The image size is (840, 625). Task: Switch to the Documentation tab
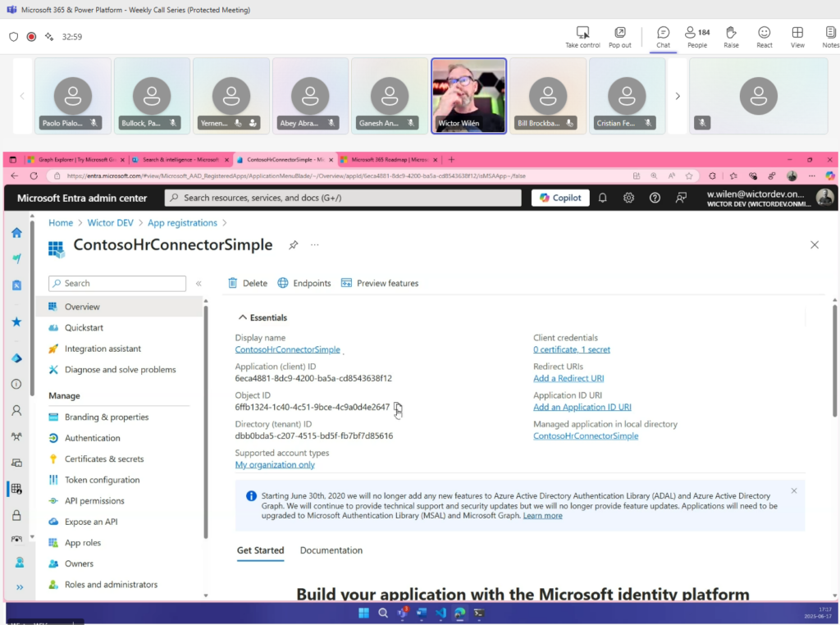point(331,550)
